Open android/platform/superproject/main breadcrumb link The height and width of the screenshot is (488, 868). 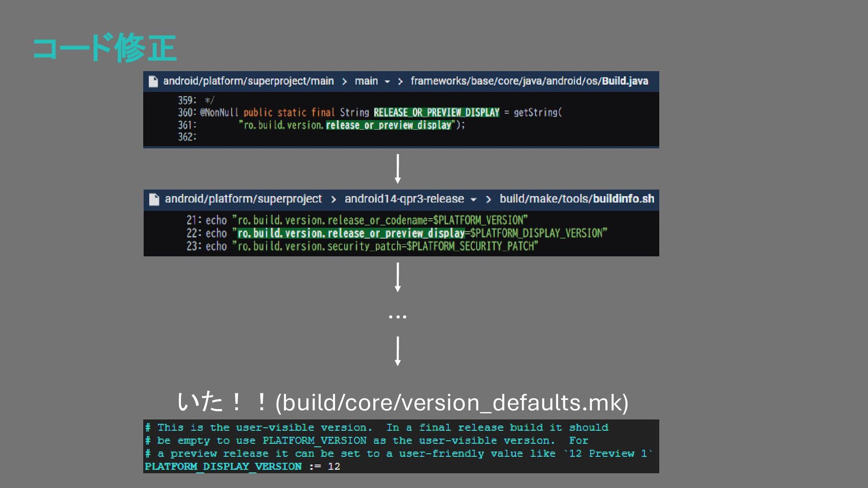coord(248,81)
